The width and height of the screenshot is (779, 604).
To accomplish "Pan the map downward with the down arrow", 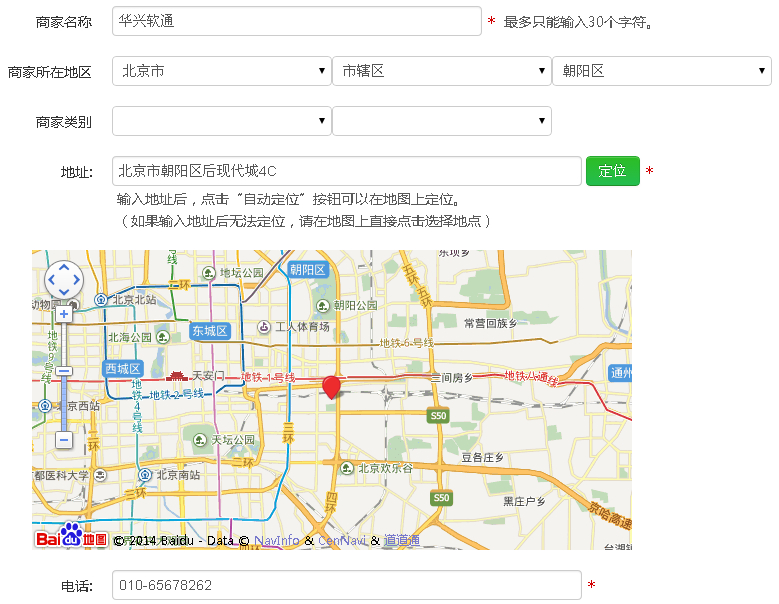I will (x=64, y=292).
